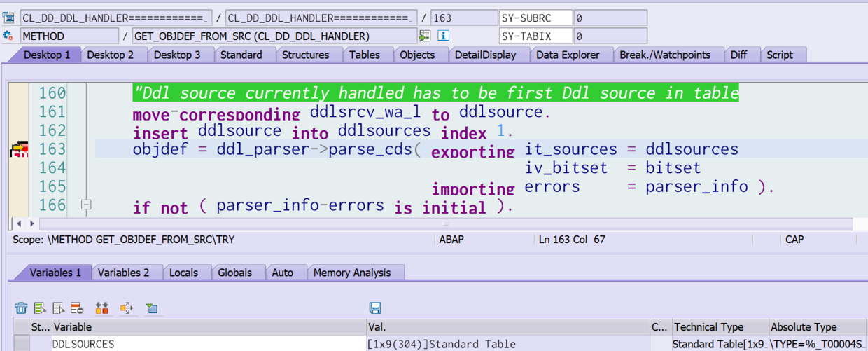Click 'Ln 163 Col 67' in status bar

click(x=572, y=240)
